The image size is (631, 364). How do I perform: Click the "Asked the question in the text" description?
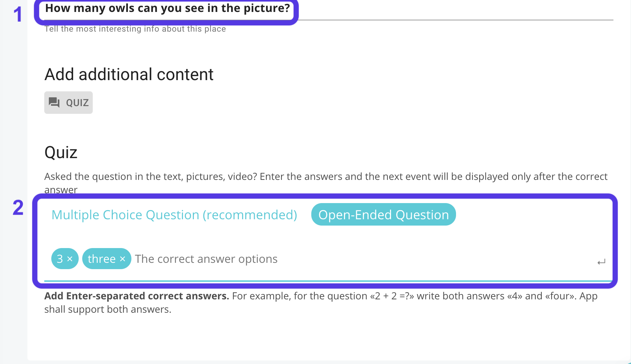(x=326, y=176)
